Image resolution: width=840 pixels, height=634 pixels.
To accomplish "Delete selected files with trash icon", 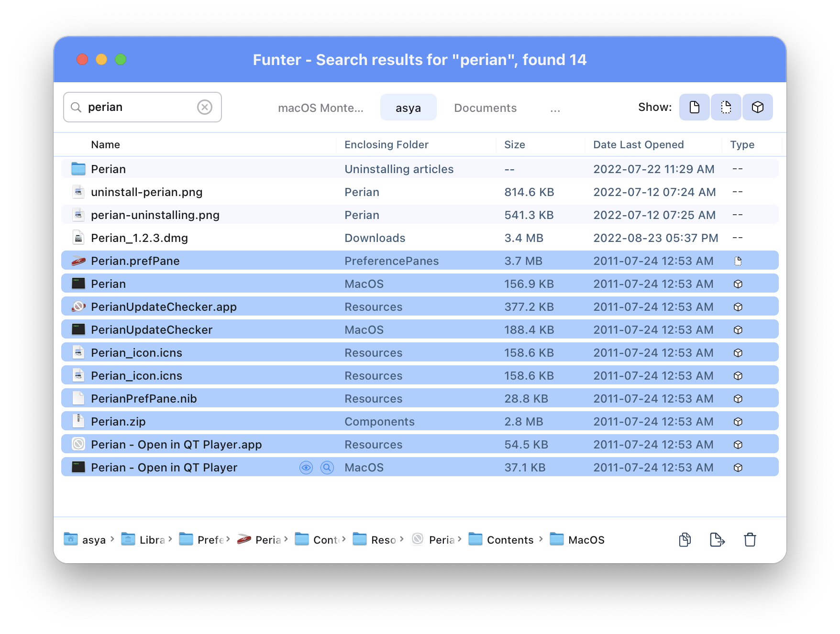I will [750, 540].
